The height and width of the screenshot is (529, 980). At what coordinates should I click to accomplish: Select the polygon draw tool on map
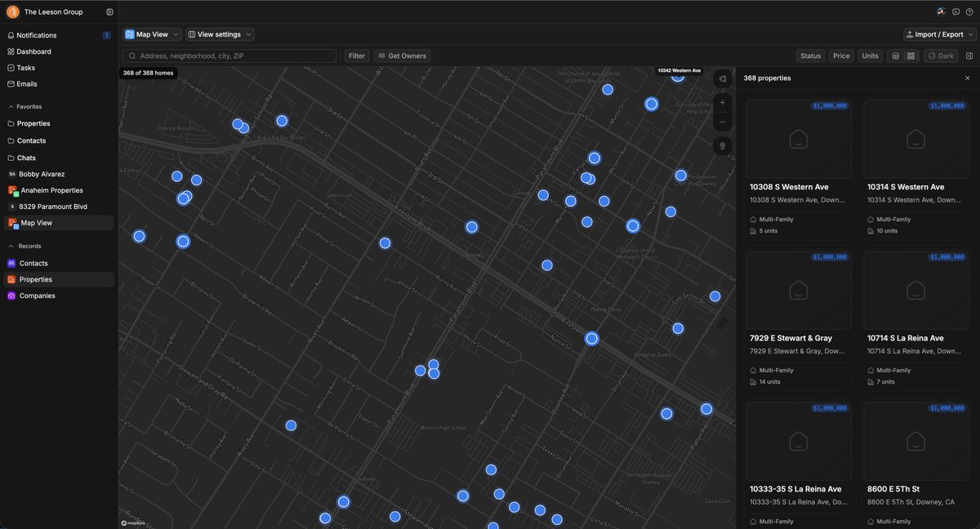pos(722,79)
